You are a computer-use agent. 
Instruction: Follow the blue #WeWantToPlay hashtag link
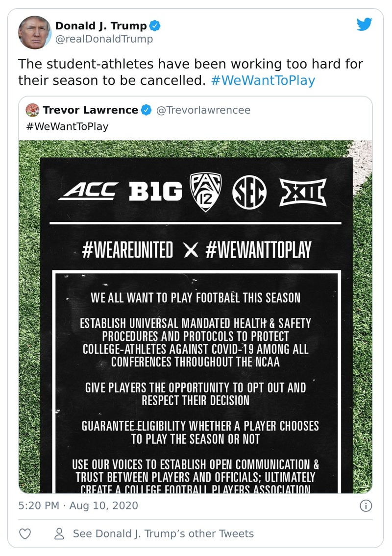click(x=263, y=80)
